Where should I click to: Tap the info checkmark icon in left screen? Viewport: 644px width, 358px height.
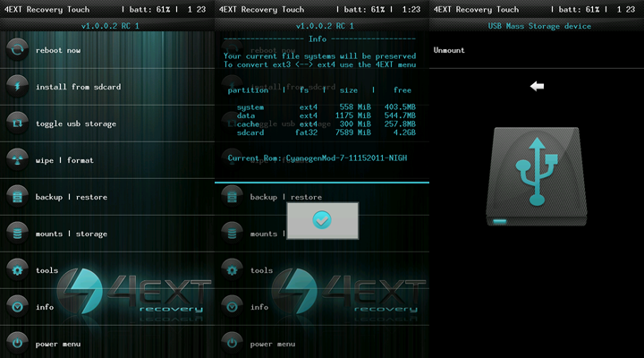click(17, 307)
